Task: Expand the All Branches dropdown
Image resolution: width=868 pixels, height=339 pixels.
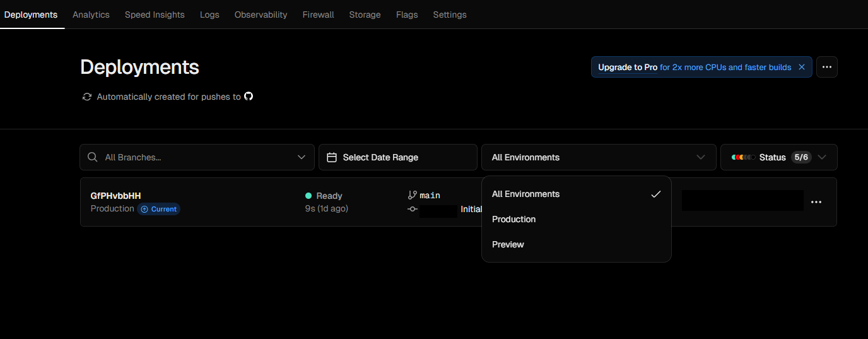Action: [x=301, y=157]
